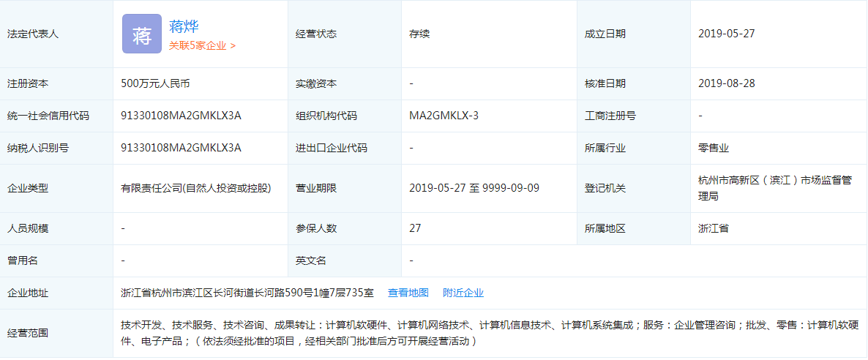Open 关联5家企业 related companies link
This screenshot has width=868, height=360.
pos(202,46)
